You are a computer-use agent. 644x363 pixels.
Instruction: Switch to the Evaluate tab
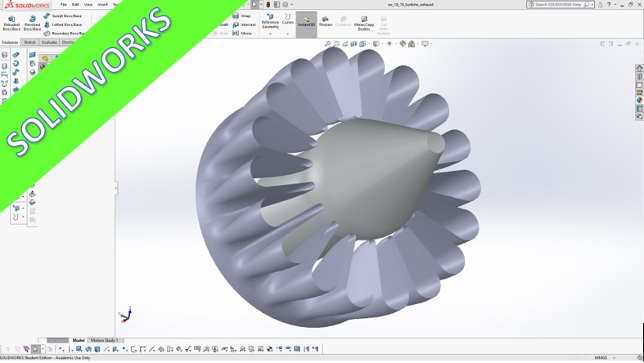(49, 43)
